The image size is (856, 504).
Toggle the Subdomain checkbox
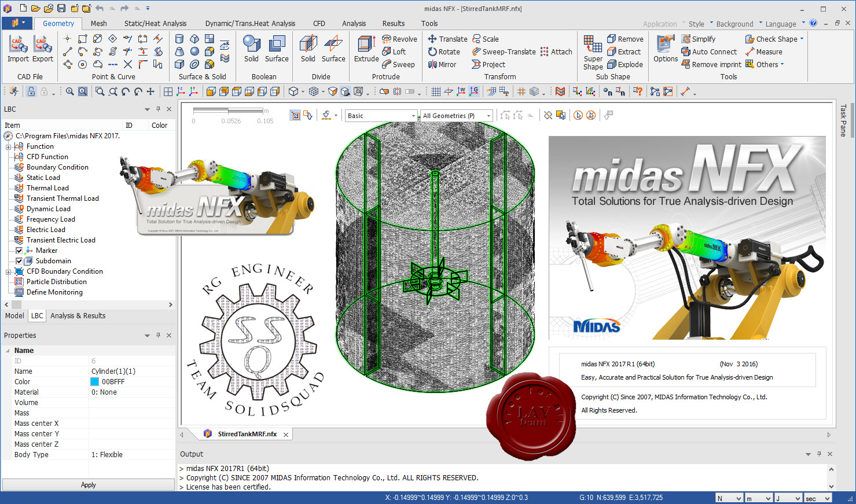pyautogui.click(x=19, y=261)
